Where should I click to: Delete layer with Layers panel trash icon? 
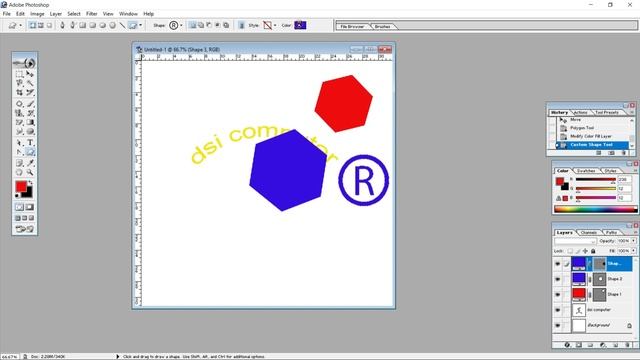[628, 345]
